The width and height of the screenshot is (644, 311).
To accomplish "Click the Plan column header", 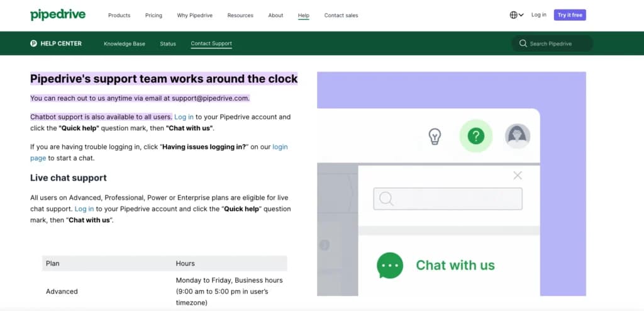I will tap(53, 263).
